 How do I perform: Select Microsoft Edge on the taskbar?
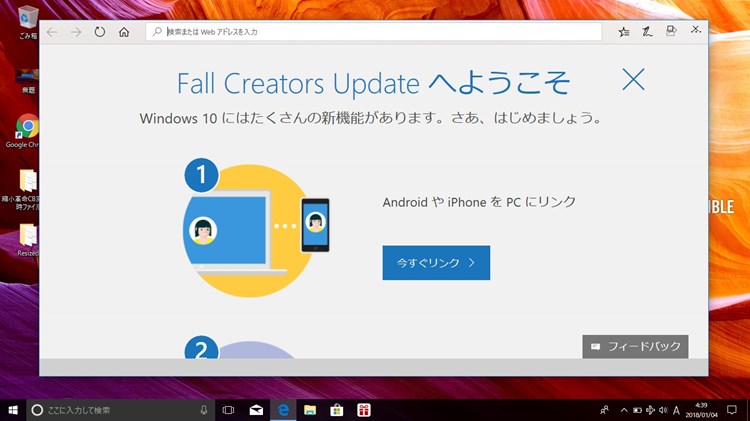click(283, 410)
